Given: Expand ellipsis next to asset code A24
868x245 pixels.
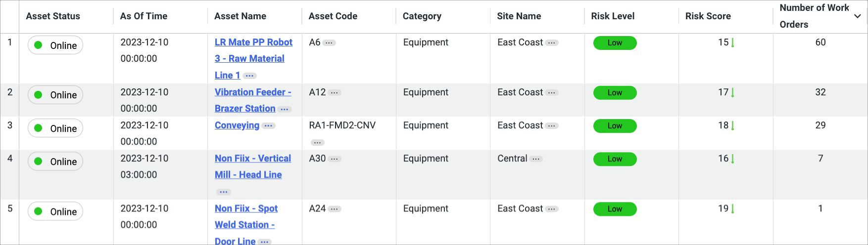Looking at the screenshot, I should pyautogui.click(x=335, y=209).
